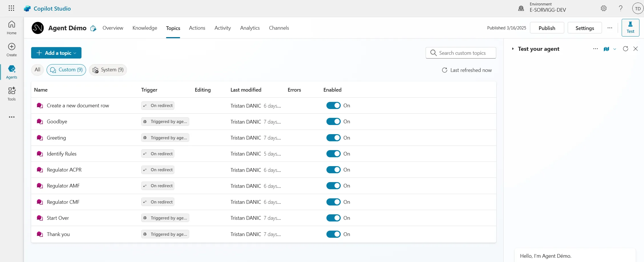644x262 pixels.
Task: Click the edit agent icon beside Agent Démo
Action: pos(93,28)
